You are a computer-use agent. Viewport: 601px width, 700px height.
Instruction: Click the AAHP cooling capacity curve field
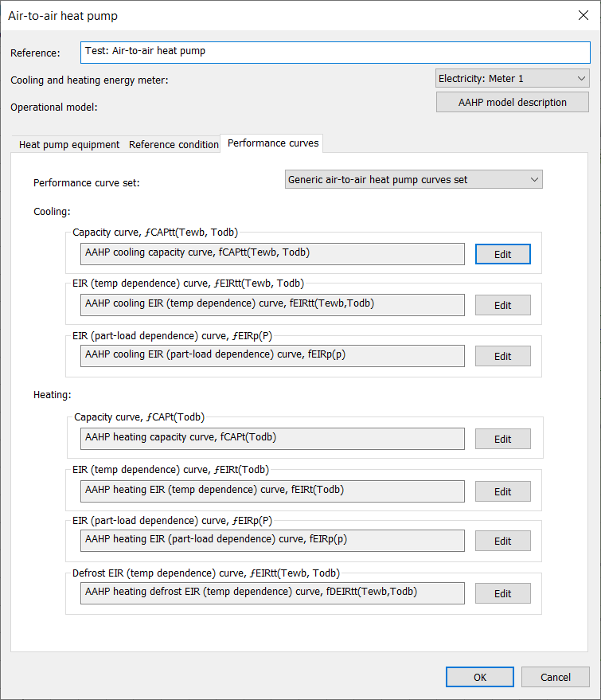272,254
